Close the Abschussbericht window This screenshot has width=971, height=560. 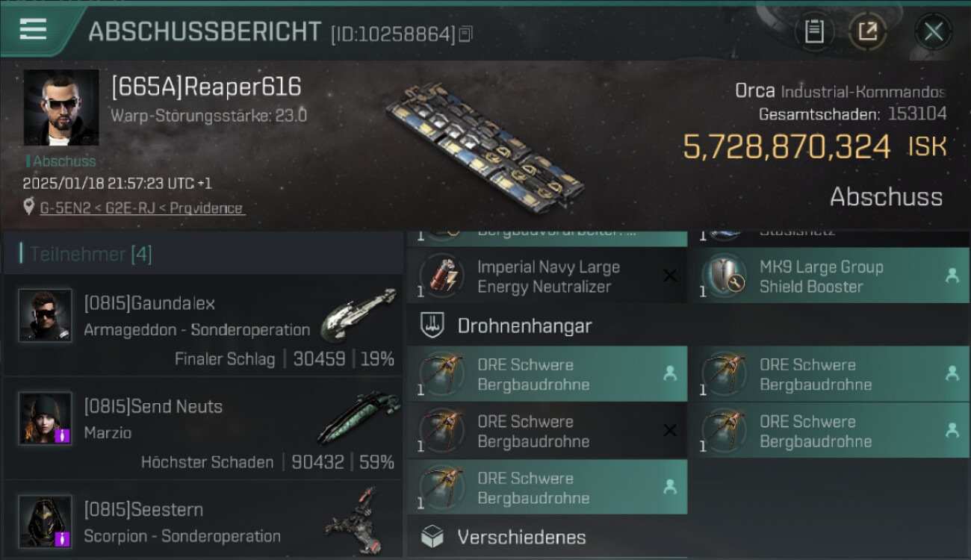(x=933, y=31)
